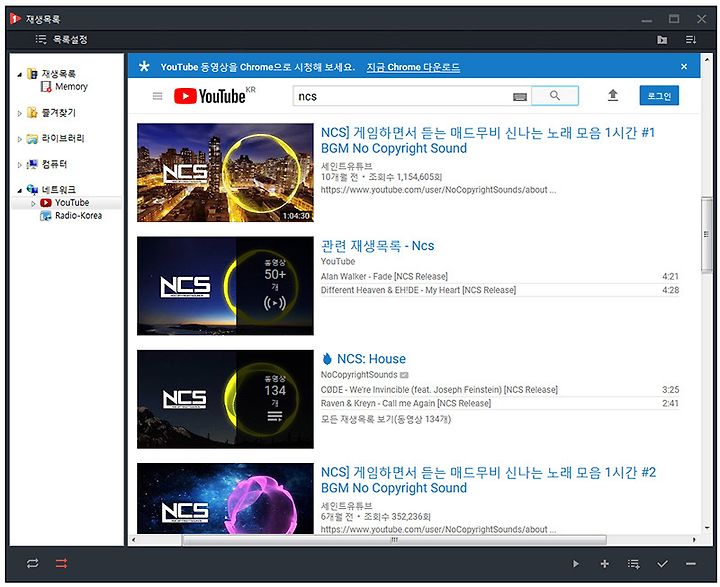Click the search field containing ncs
This screenshot has width=720, height=587.
tap(402, 96)
